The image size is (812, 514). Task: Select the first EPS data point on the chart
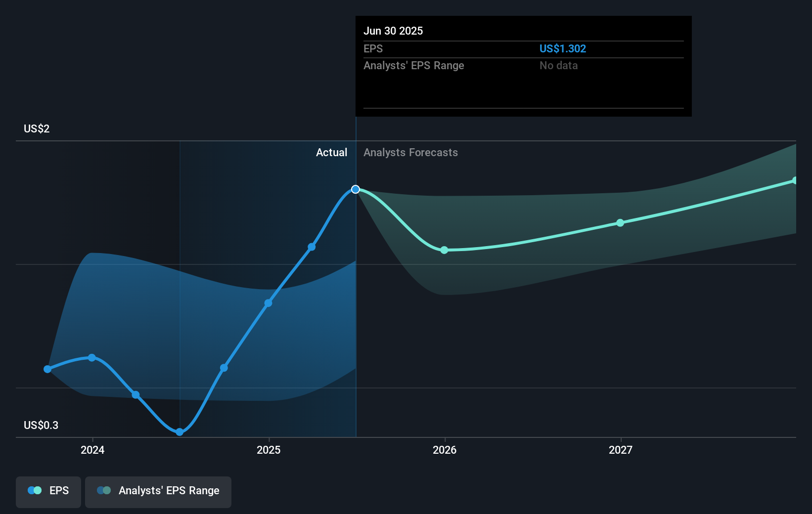coord(47,369)
